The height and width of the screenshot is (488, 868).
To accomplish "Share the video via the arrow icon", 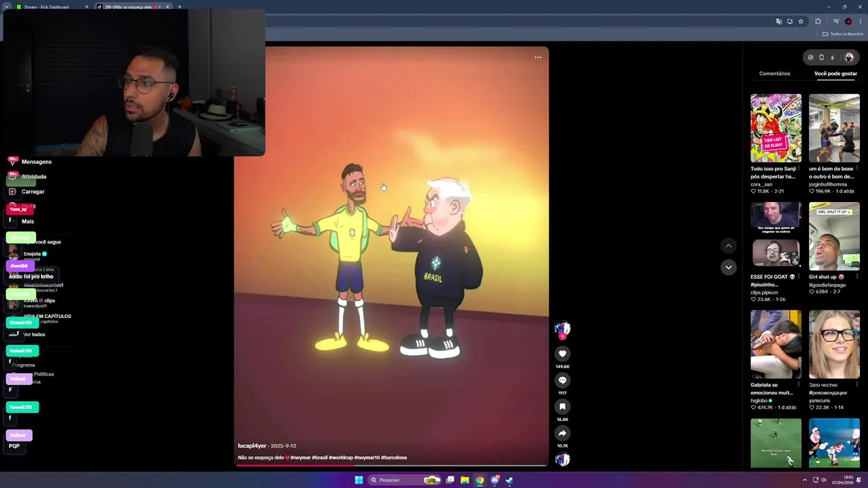I will [562, 433].
